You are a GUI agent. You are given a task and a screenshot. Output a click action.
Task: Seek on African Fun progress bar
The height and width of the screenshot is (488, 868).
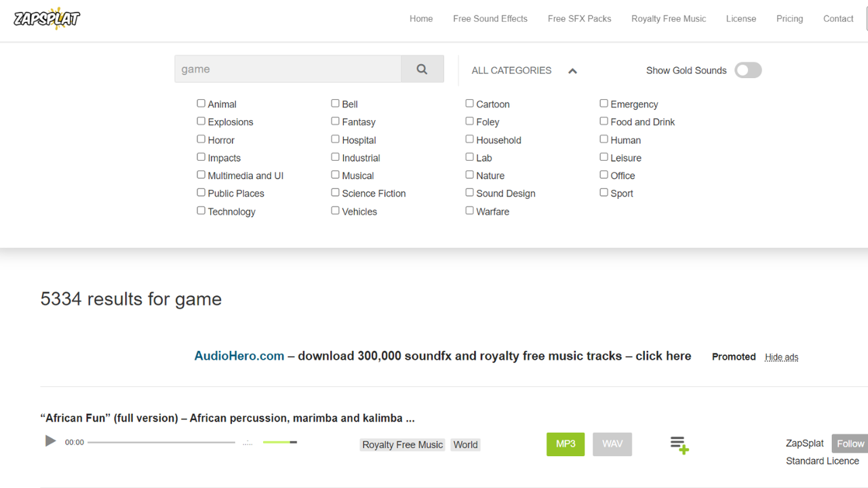click(x=161, y=443)
